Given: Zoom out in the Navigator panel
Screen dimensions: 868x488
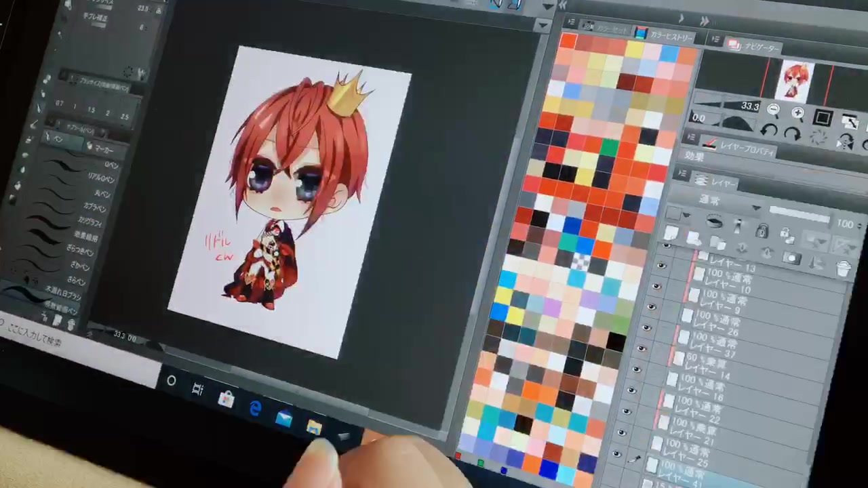Looking at the screenshot, I should click(774, 109).
